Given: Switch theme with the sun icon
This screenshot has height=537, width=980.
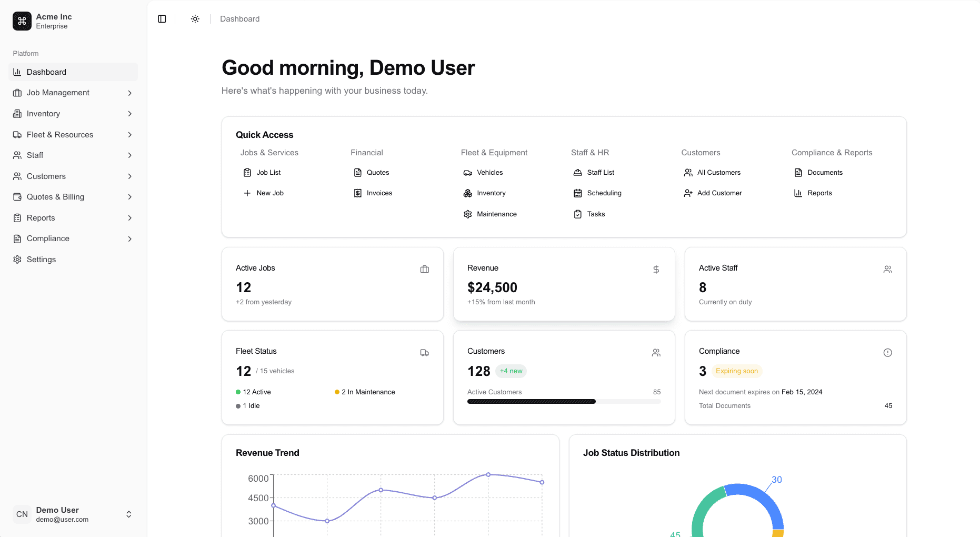Looking at the screenshot, I should [x=195, y=19].
